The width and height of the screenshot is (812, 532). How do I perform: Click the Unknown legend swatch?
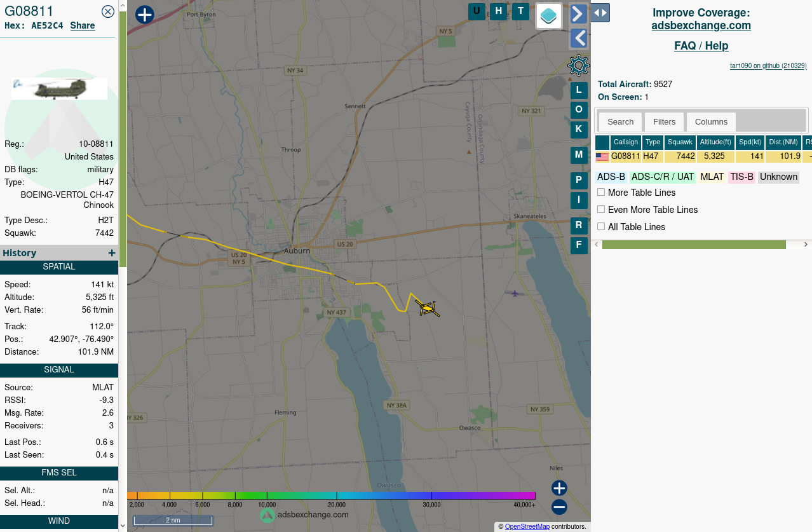pyautogui.click(x=778, y=177)
